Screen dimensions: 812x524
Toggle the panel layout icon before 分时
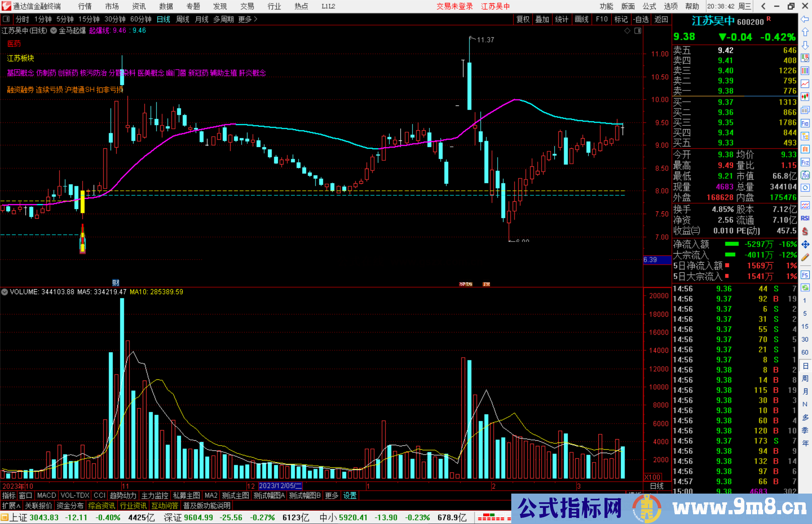[6, 19]
